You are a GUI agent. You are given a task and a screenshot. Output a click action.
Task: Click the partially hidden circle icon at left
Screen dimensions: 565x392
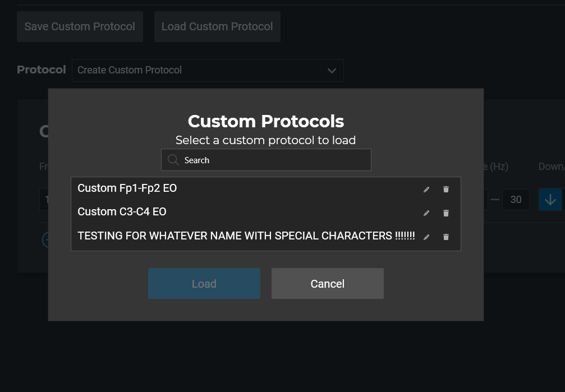pyautogui.click(x=45, y=239)
